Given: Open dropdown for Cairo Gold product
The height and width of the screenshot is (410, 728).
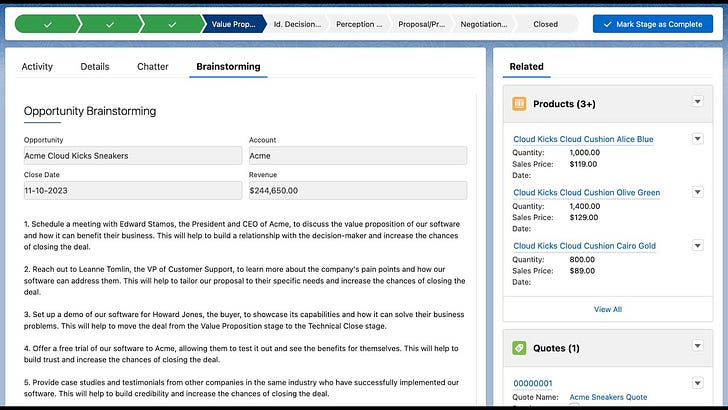Looking at the screenshot, I should pyautogui.click(x=697, y=245).
